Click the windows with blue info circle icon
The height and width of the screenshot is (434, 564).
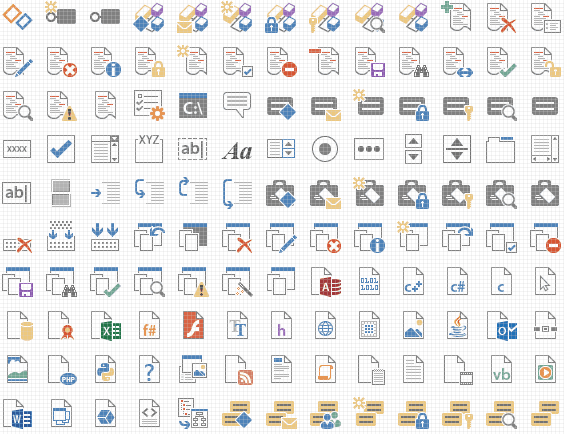[x=369, y=238]
